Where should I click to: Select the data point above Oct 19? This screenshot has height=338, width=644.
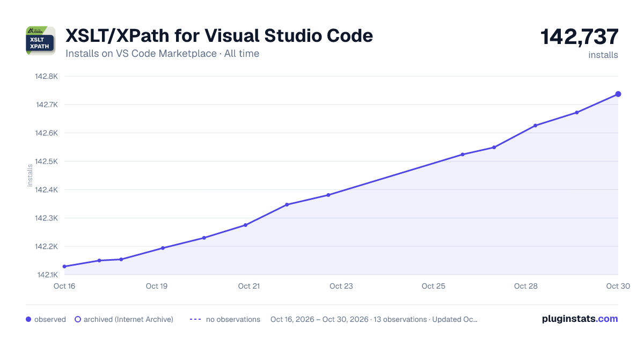(163, 248)
